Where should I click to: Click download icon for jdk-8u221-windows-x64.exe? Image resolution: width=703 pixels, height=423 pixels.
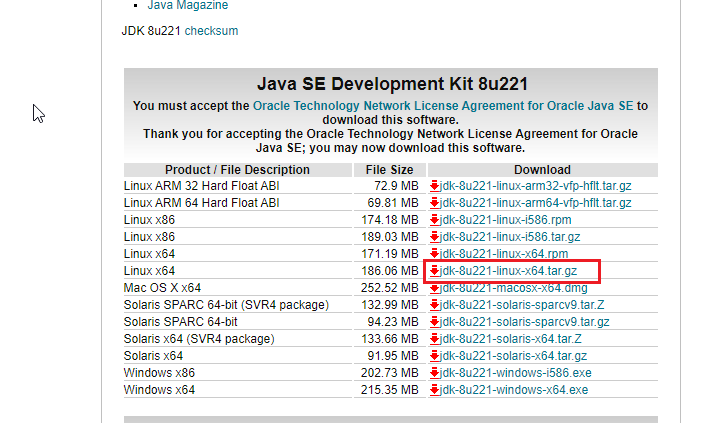point(435,390)
